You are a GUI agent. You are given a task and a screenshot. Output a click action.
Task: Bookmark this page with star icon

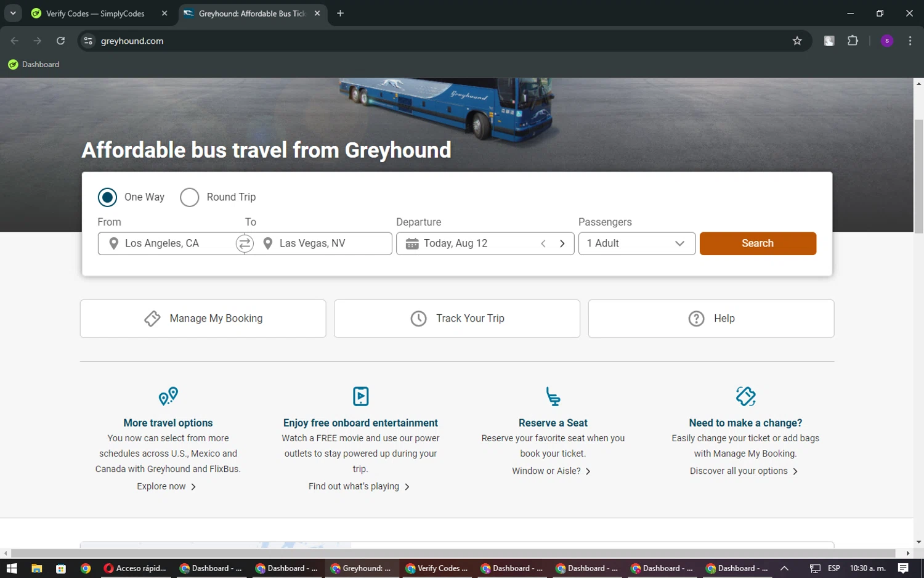point(797,41)
